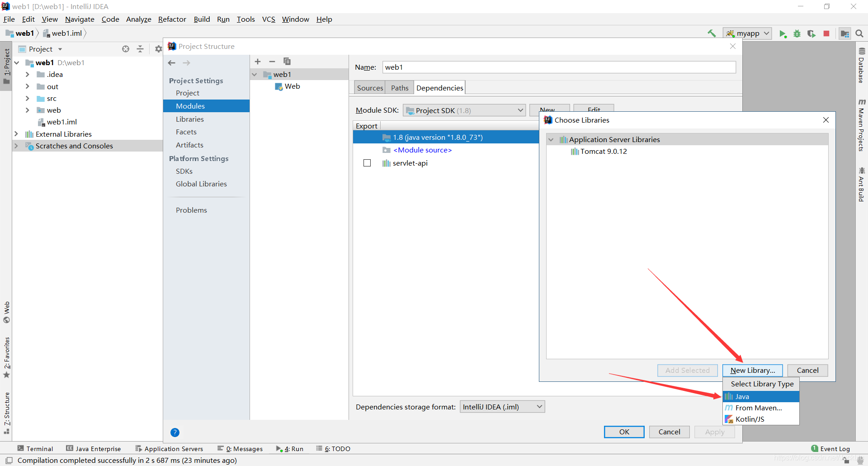This screenshot has height=466, width=868.
Task: Switch to the Paths tab
Action: pyautogui.click(x=400, y=88)
